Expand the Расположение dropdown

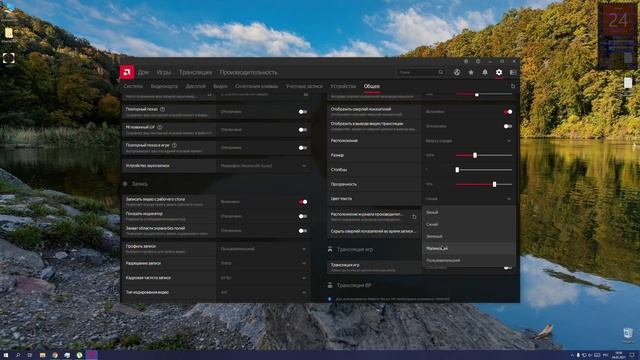469,140
